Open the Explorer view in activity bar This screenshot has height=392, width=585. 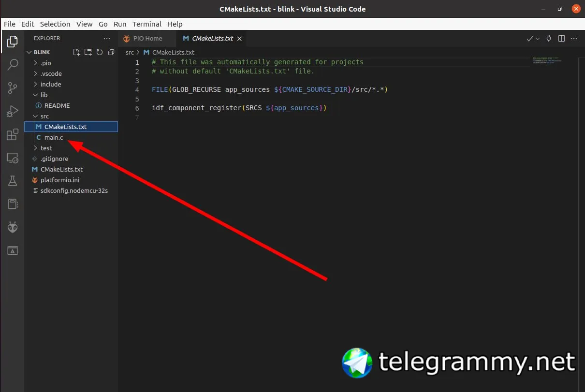[x=13, y=41]
